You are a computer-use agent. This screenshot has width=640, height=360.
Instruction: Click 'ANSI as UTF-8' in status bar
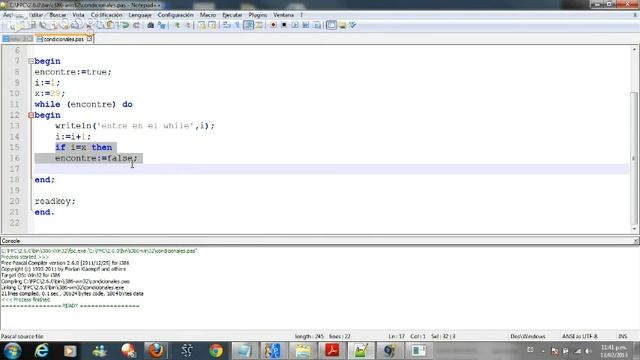(580, 336)
